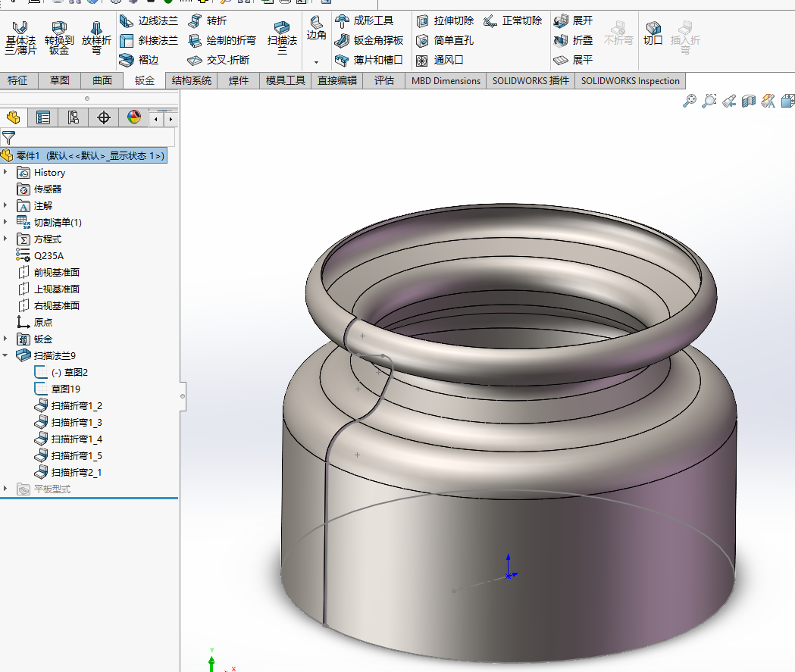Open the DisplayManager tab

134,118
